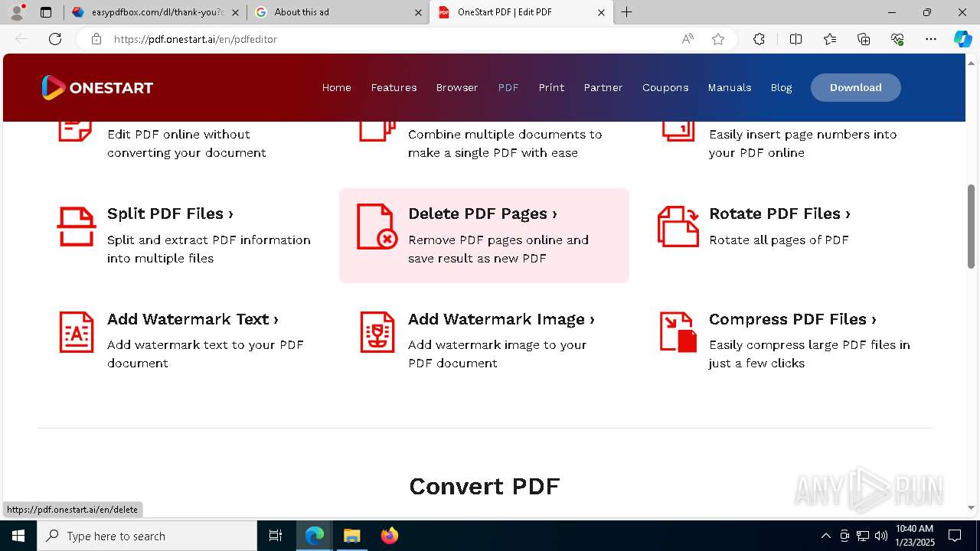Refresh the page with reload icon
This screenshot has height=551, width=980.
[55, 39]
